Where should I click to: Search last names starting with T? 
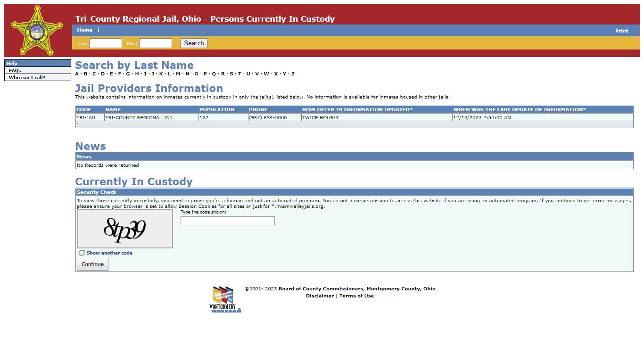click(x=239, y=74)
